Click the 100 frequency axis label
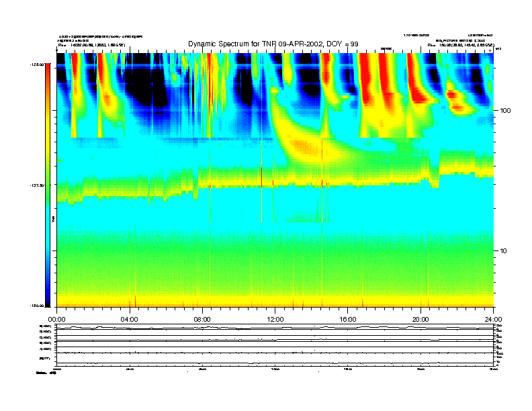This screenshot has width=532, height=411. pyautogui.click(x=505, y=111)
